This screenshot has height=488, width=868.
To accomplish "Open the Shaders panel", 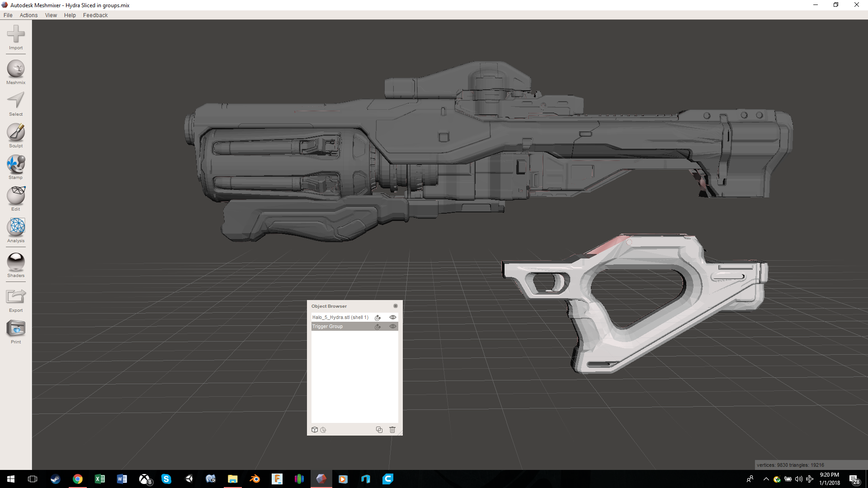I will pyautogui.click(x=16, y=265).
